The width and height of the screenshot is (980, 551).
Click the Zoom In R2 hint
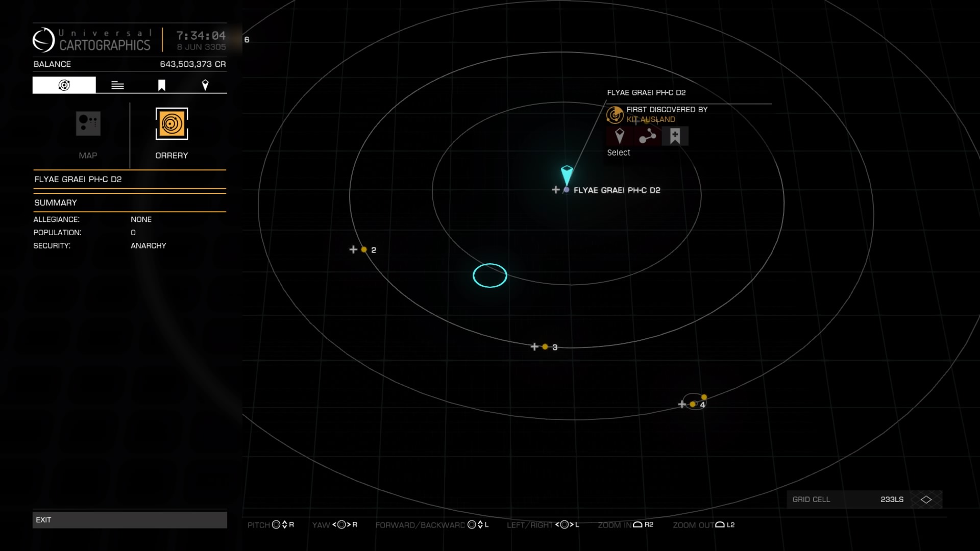click(x=626, y=525)
